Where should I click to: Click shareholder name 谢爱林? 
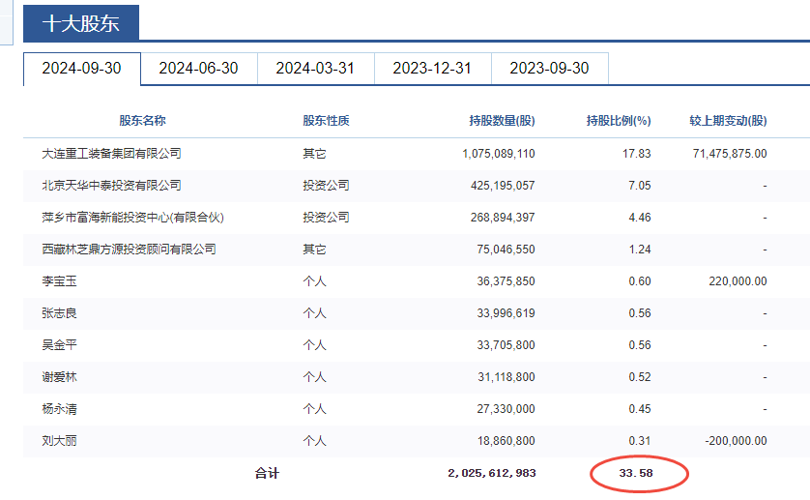pyautogui.click(x=59, y=377)
